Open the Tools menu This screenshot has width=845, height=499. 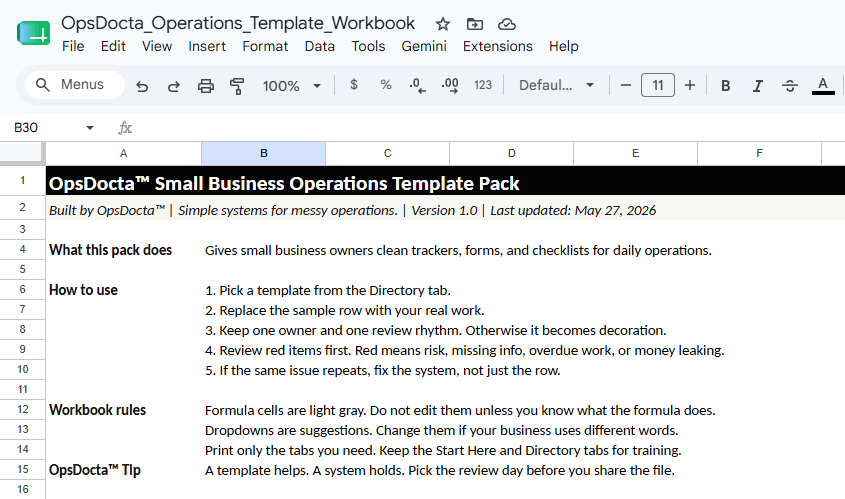(368, 46)
